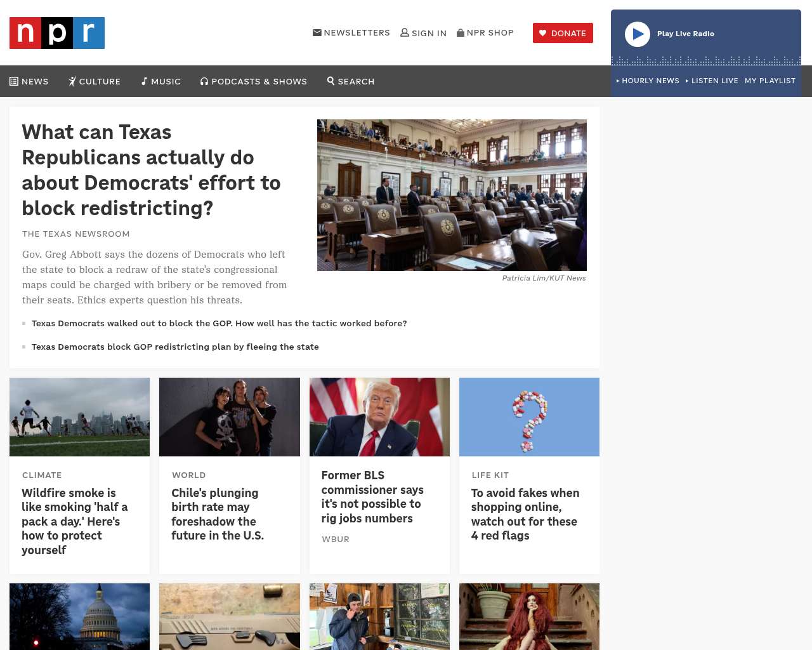Click the Climate category label
The height and width of the screenshot is (650, 812).
tap(42, 475)
